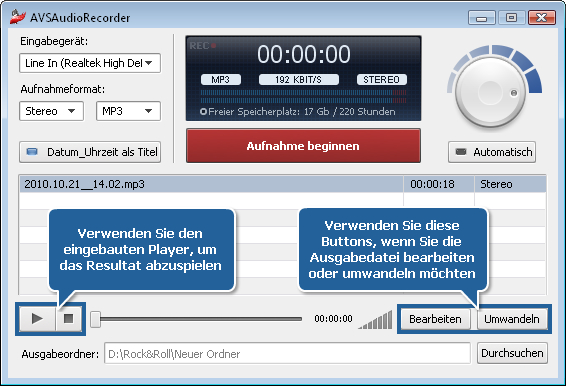566x386 pixels.
Task: Click the playback time 00:00:00 label
Action: (x=333, y=318)
